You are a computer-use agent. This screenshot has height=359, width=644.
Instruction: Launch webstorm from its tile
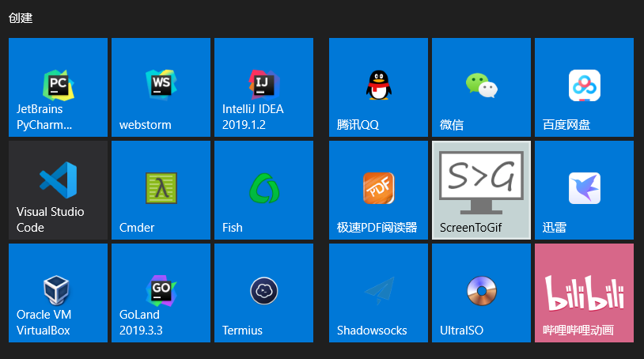pyautogui.click(x=161, y=88)
